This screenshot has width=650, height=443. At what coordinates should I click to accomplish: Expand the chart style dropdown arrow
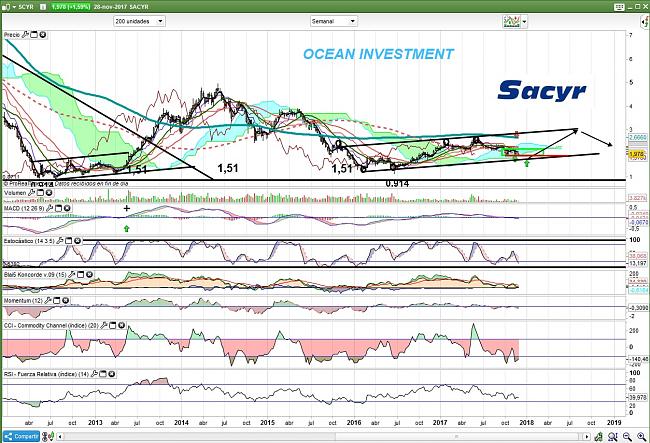525,21
